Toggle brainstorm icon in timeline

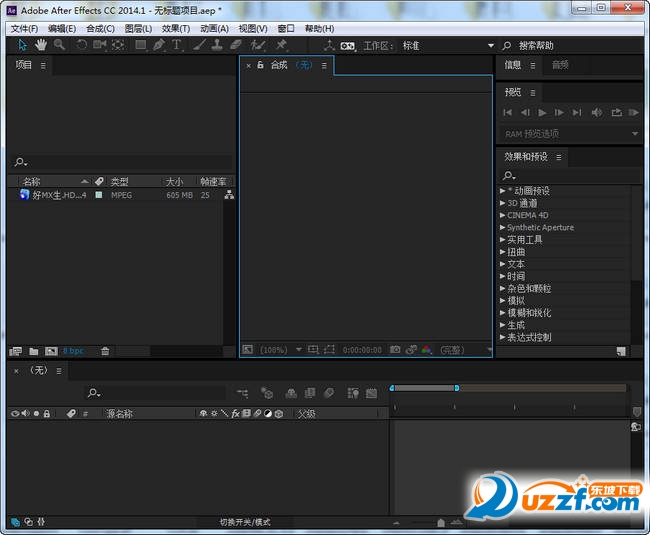353,393
